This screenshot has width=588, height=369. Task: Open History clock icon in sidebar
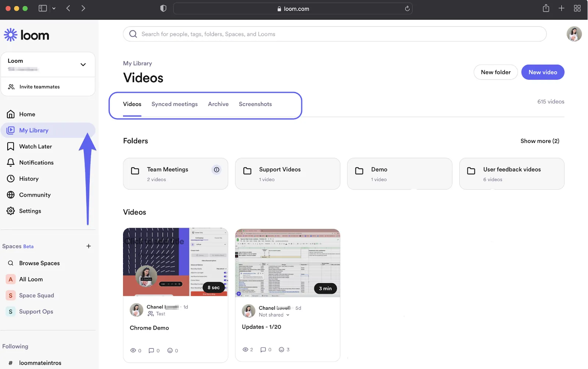(x=11, y=179)
